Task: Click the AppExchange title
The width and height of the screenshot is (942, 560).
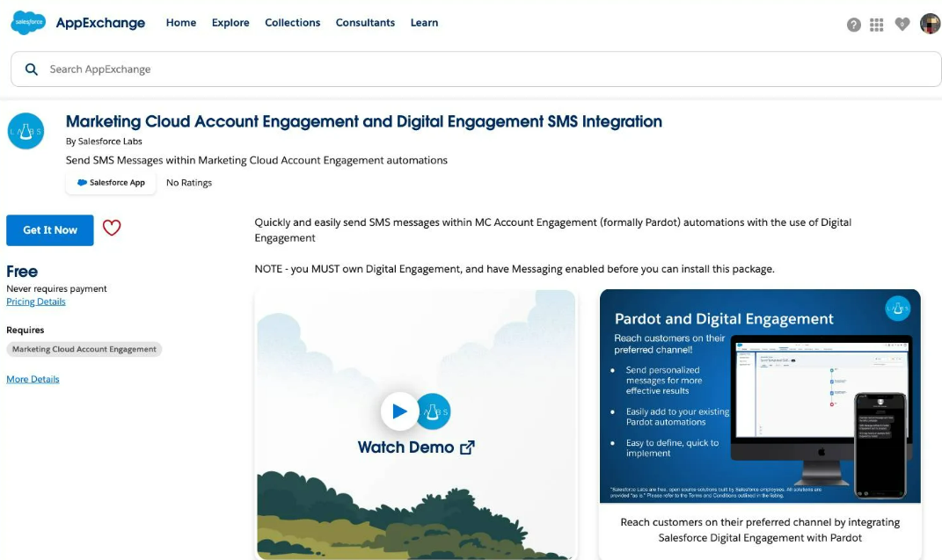Action: pos(100,23)
